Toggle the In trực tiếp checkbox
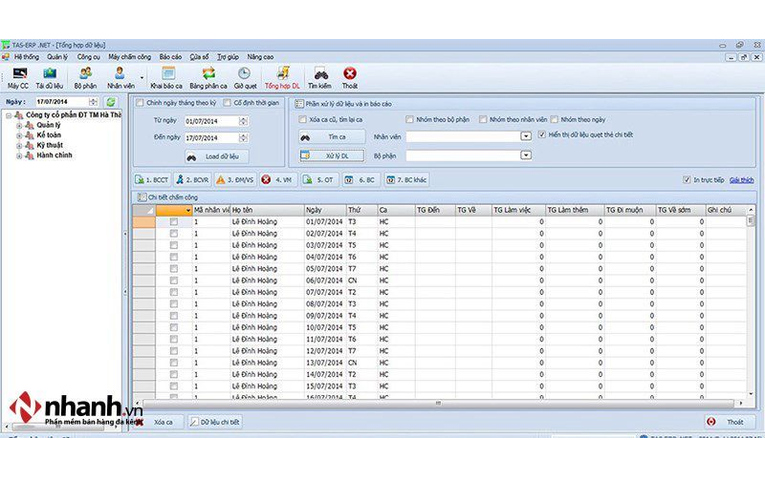The width and height of the screenshot is (765, 478). click(687, 180)
